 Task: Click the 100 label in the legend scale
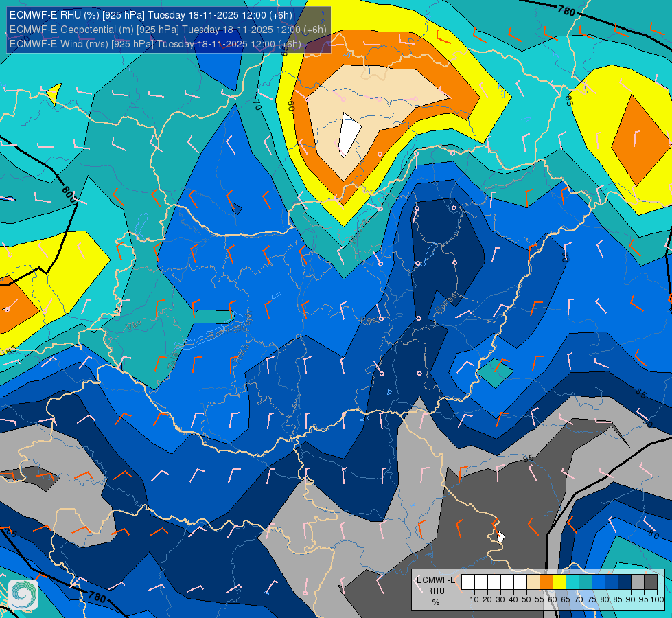(657, 599)
